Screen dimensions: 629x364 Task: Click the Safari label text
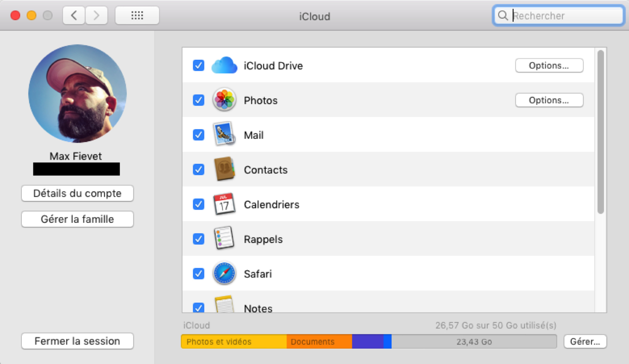click(258, 274)
